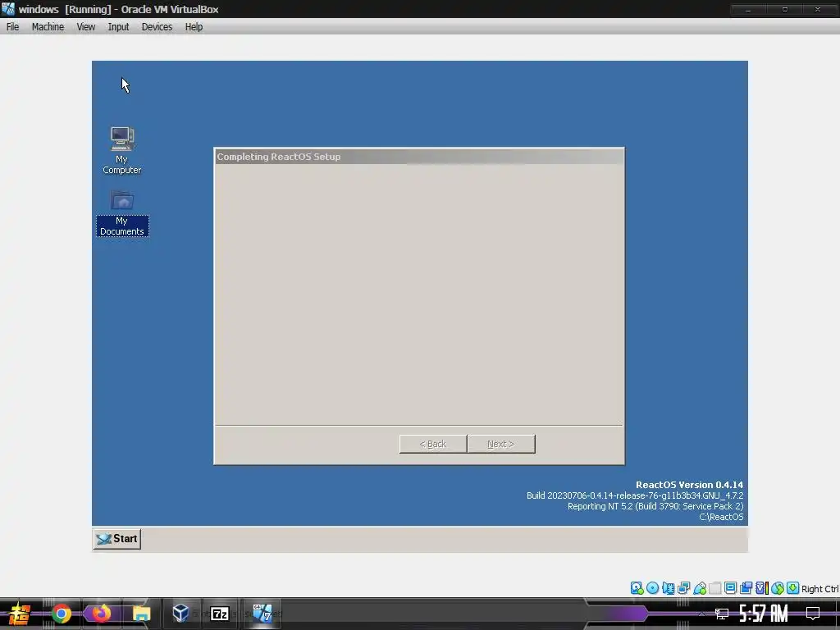This screenshot has height=630, width=840.
Task: Open the notification center icon
Action: click(x=813, y=614)
